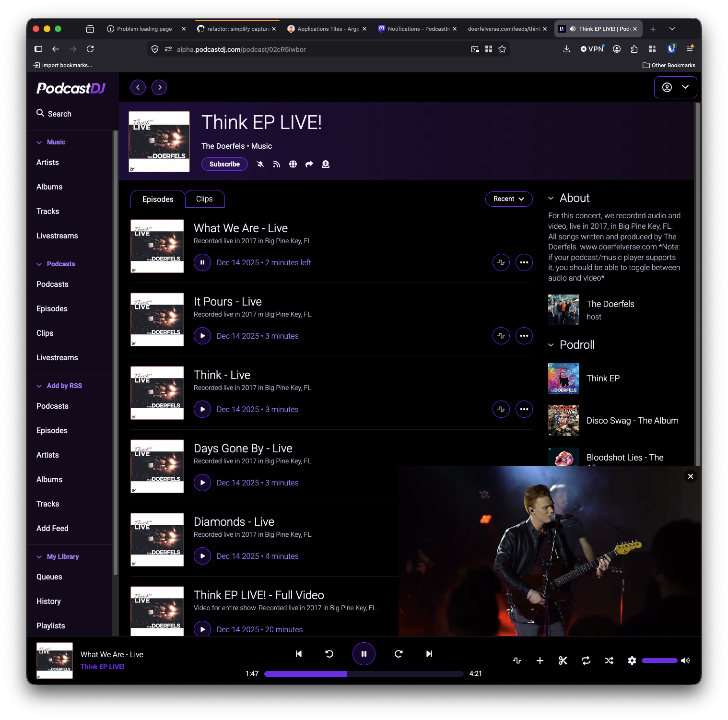Open the user account dropdown
Screen dimensions: 728x720
click(675, 87)
